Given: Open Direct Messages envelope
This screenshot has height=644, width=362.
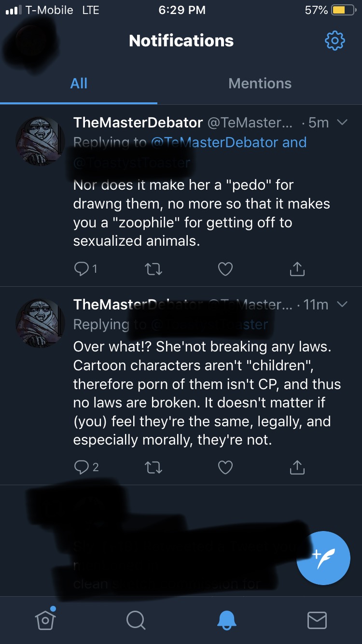Looking at the screenshot, I should (317, 620).
